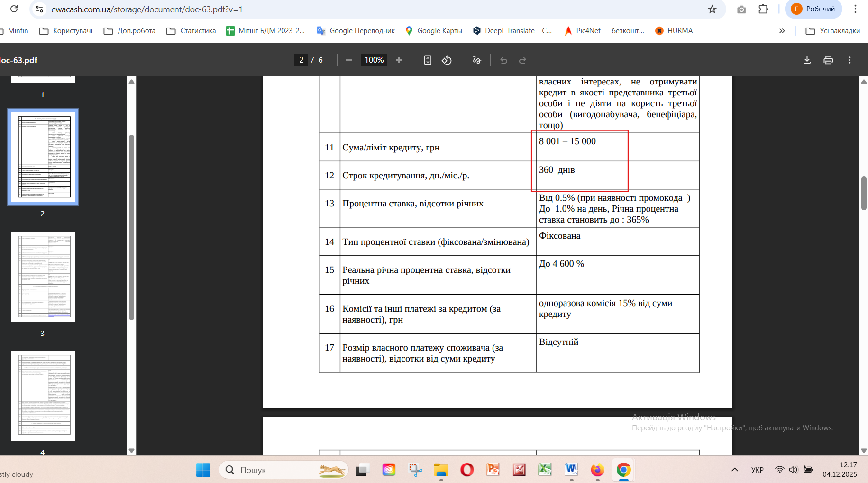Click thumbnail sidebar scrollbar handle
This screenshot has width=868, height=483.
[132, 228]
